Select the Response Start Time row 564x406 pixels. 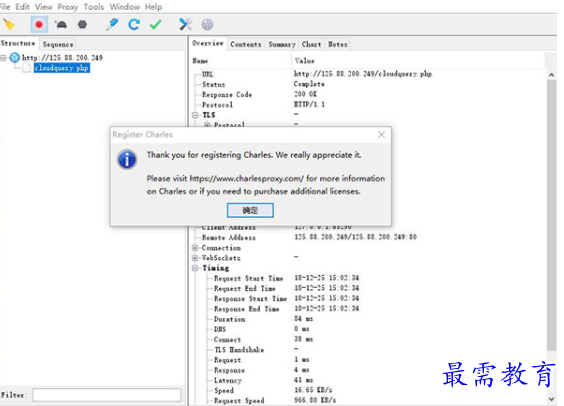[368, 298]
